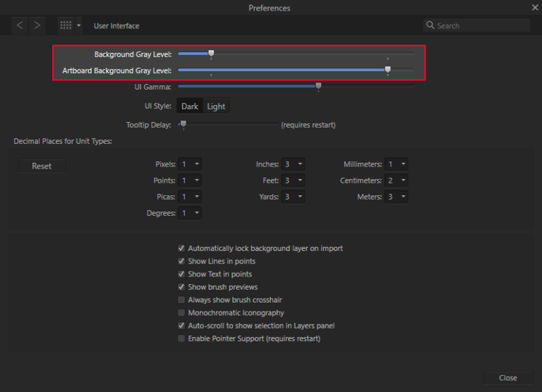542x392 pixels.
Task: Open the Pixels decimal places dropdown
Action: click(190, 164)
